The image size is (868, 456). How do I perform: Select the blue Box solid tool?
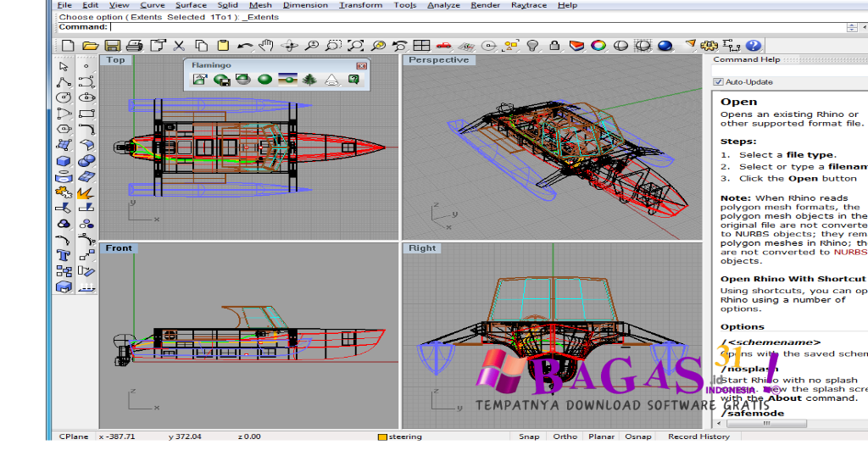coord(64,161)
